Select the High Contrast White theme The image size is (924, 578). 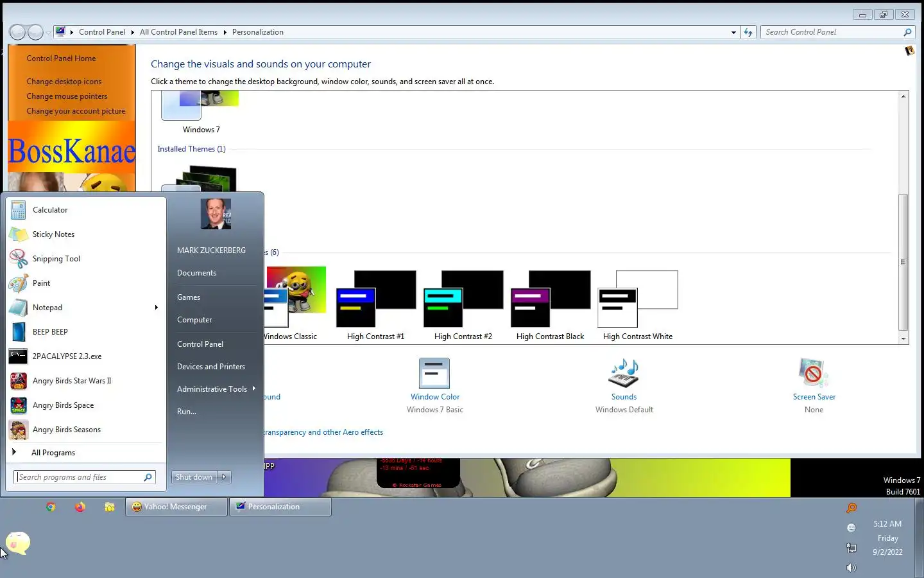[x=638, y=306]
